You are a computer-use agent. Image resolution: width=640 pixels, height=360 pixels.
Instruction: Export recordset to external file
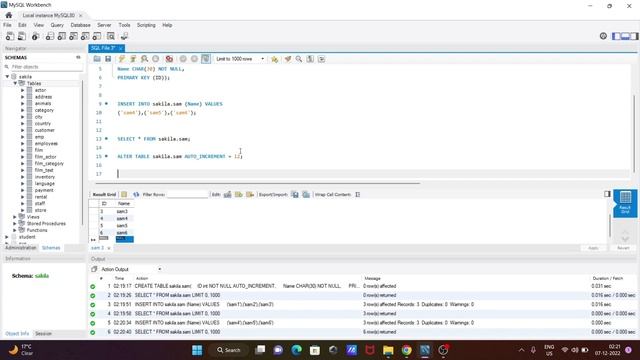295,194
